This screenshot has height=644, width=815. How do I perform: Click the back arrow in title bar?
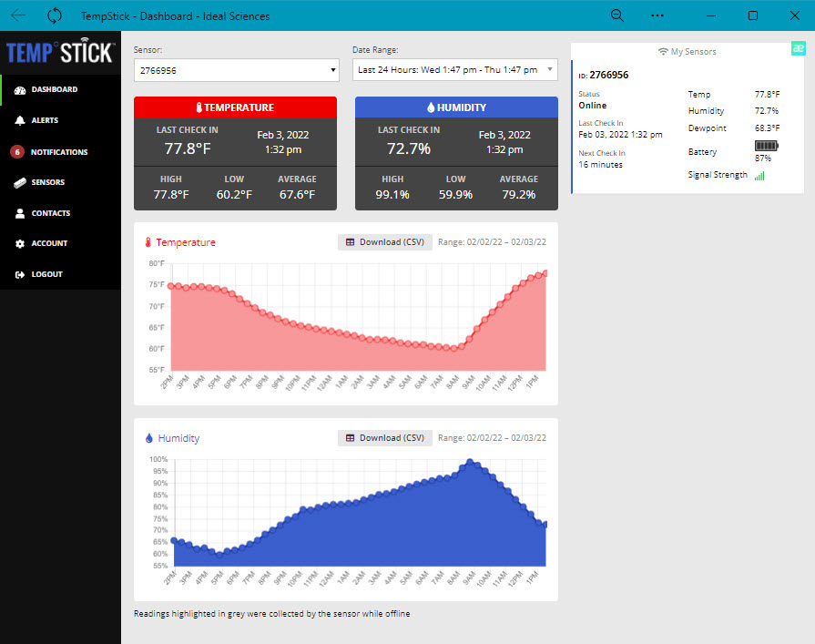coord(18,15)
